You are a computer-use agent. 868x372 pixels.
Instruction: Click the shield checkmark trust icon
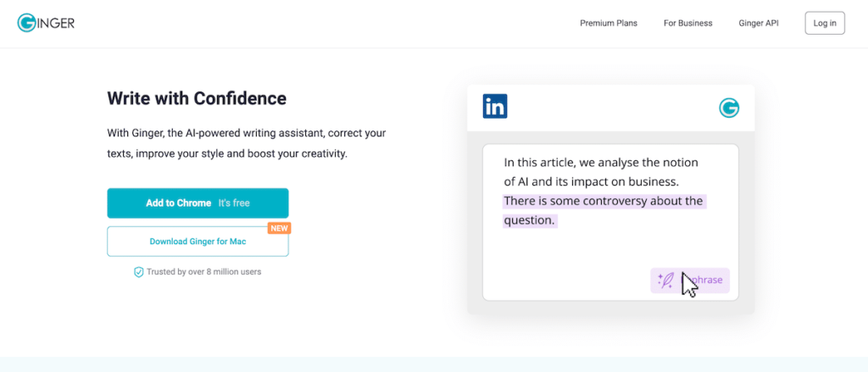click(139, 272)
